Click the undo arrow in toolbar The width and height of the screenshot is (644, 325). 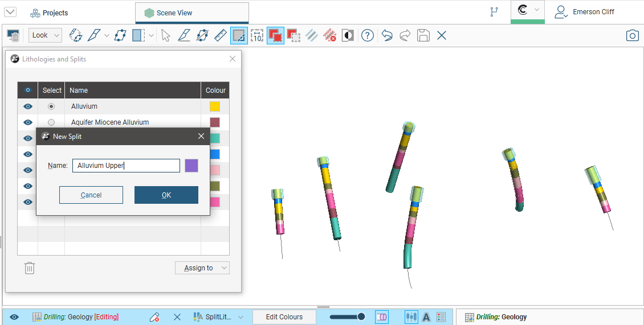[387, 35]
